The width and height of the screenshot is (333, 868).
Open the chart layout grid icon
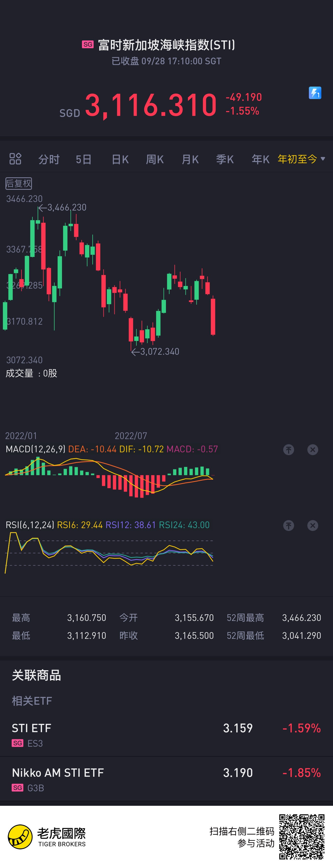[x=15, y=159]
